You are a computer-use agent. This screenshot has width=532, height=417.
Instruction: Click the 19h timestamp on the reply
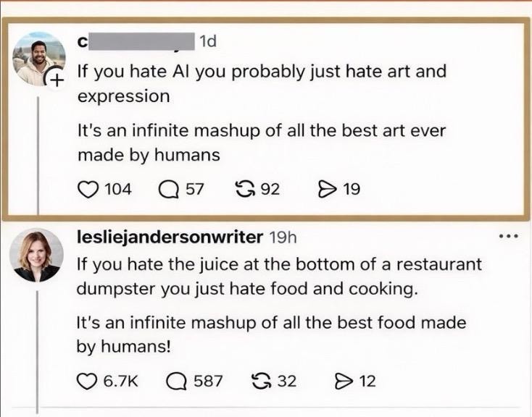click(x=282, y=237)
